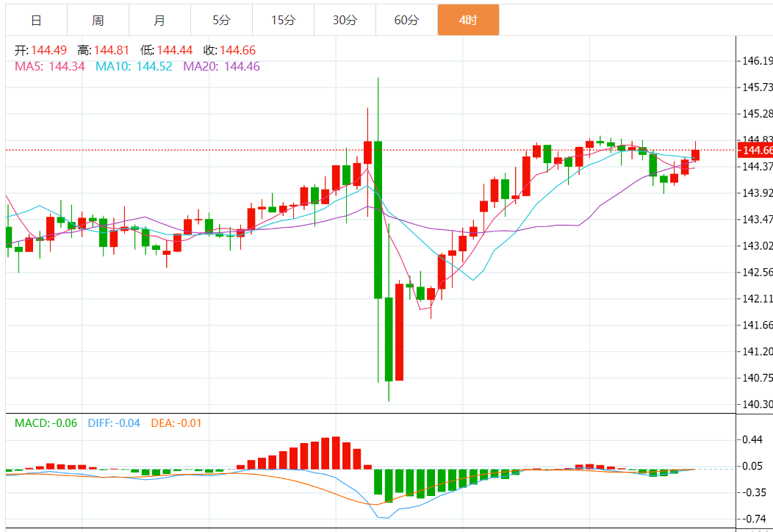Click the MA20: 144.46 indicator label
Screen dimensions: 773x532
221,67
